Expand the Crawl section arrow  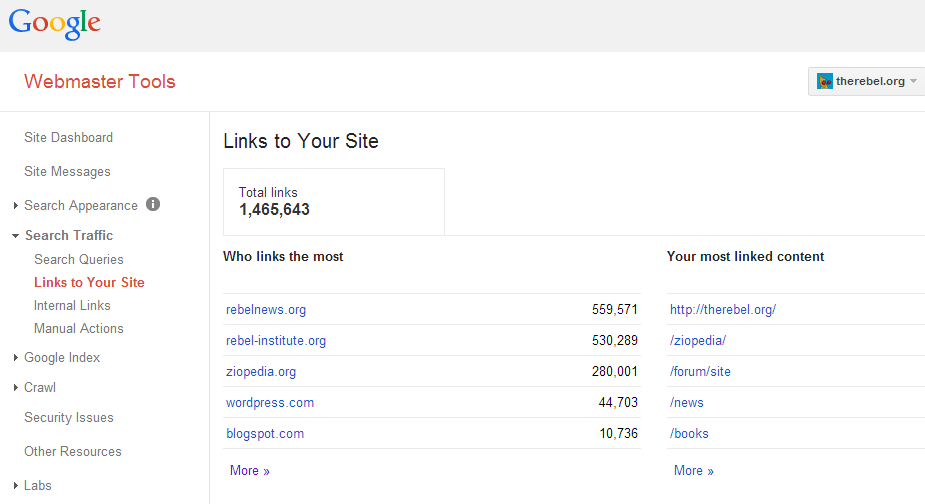pos(15,388)
